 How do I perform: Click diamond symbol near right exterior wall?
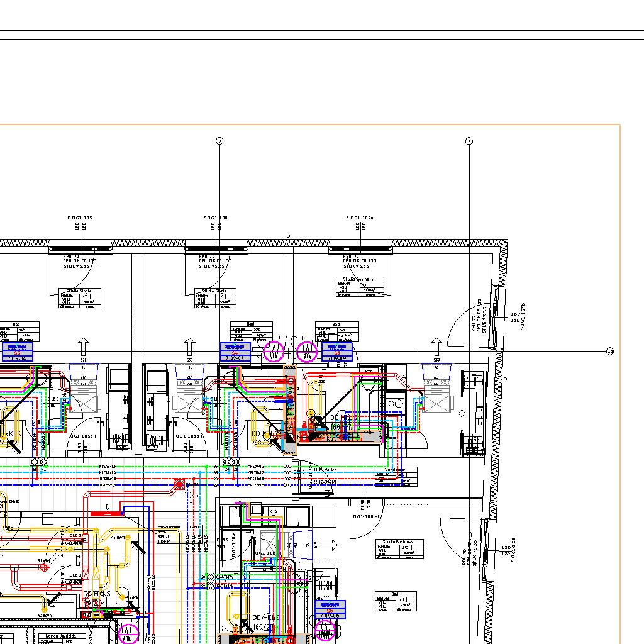[x=462, y=414]
